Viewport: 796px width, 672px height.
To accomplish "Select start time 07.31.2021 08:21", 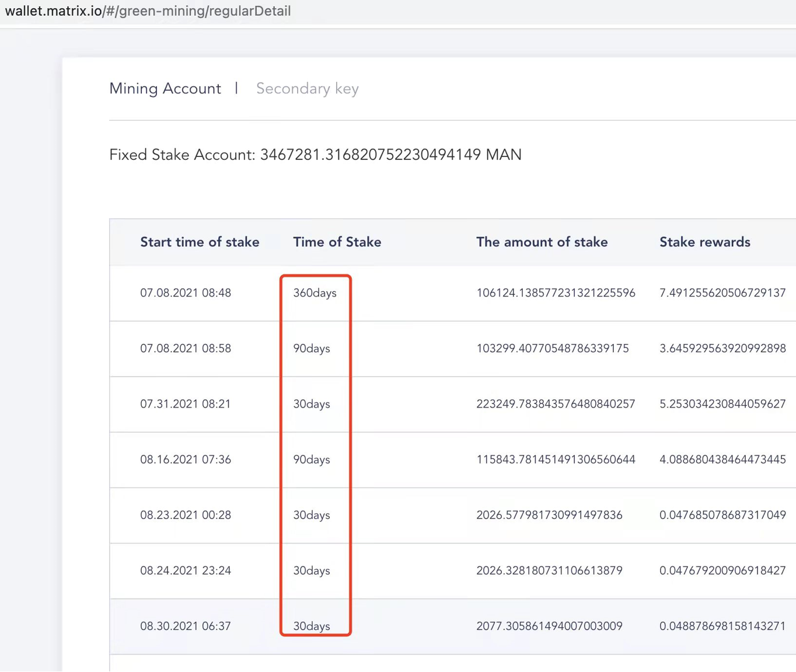I will click(186, 404).
